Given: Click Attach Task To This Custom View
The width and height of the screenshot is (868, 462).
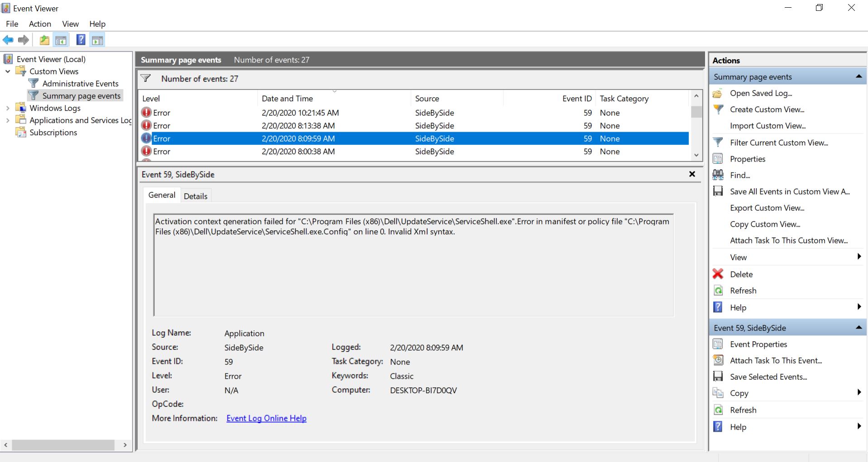Looking at the screenshot, I should 789,241.
